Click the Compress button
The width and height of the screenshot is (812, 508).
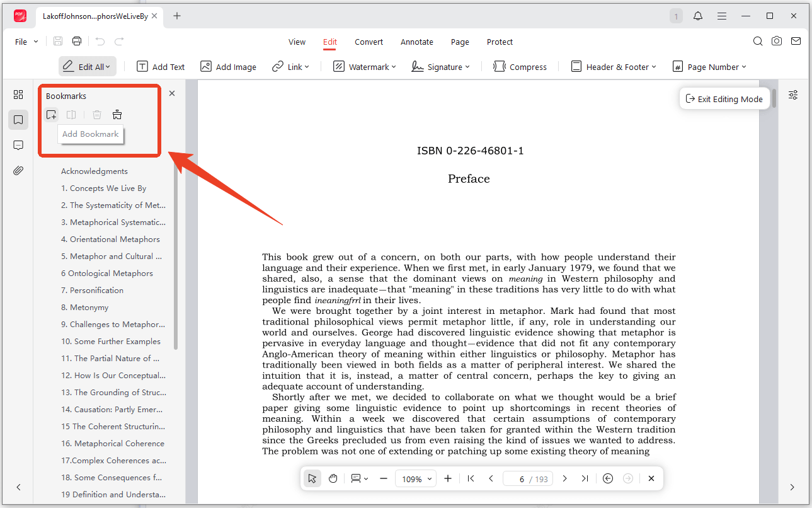click(x=520, y=67)
